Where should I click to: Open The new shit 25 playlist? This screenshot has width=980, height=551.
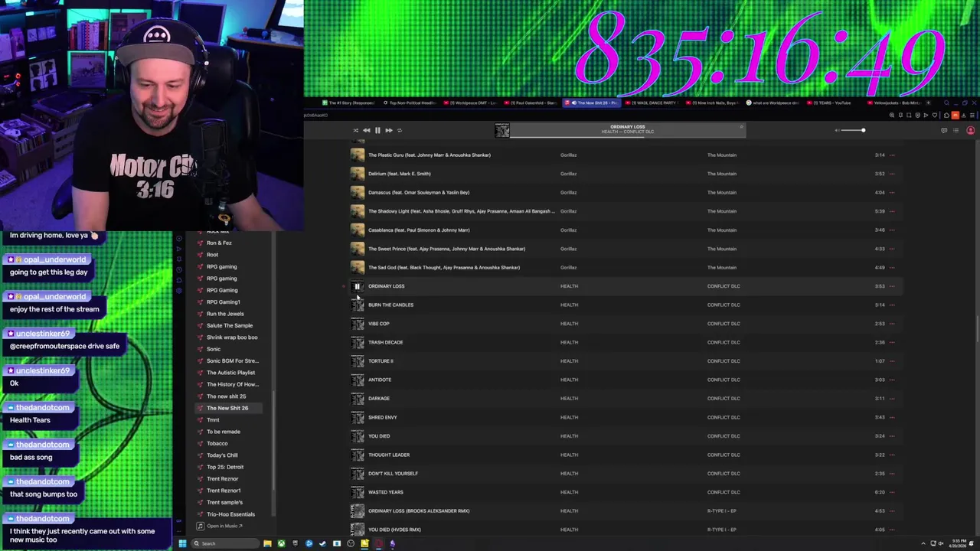(x=226, y=396)
